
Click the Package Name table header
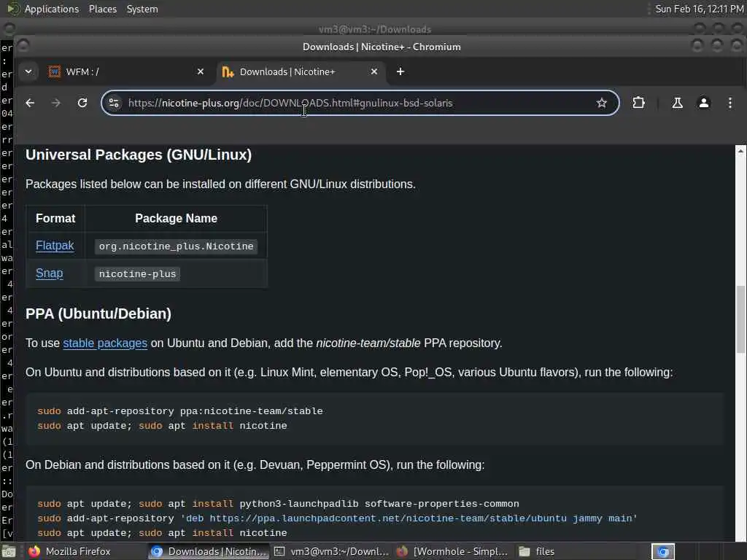click(x=177, y=219)
